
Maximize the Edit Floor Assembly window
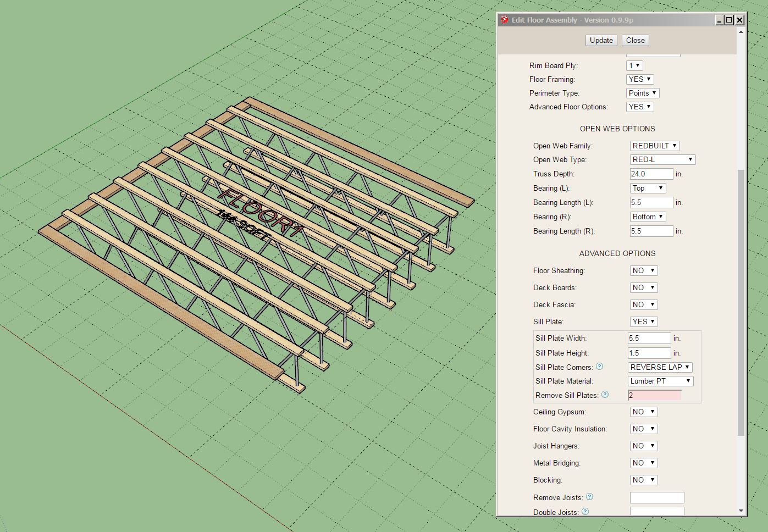coord(729,20)
